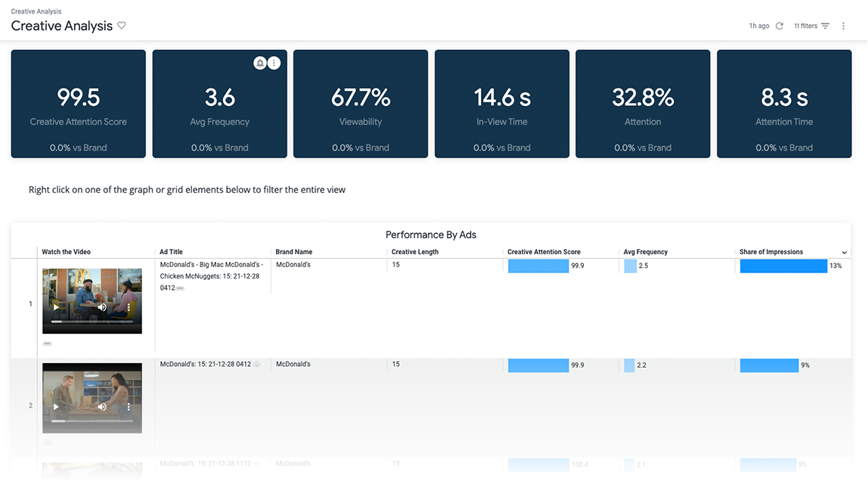Click the 1h ago last-refreshed label
This screenshot has height=482, width=868.
click(x=759, y=26)
